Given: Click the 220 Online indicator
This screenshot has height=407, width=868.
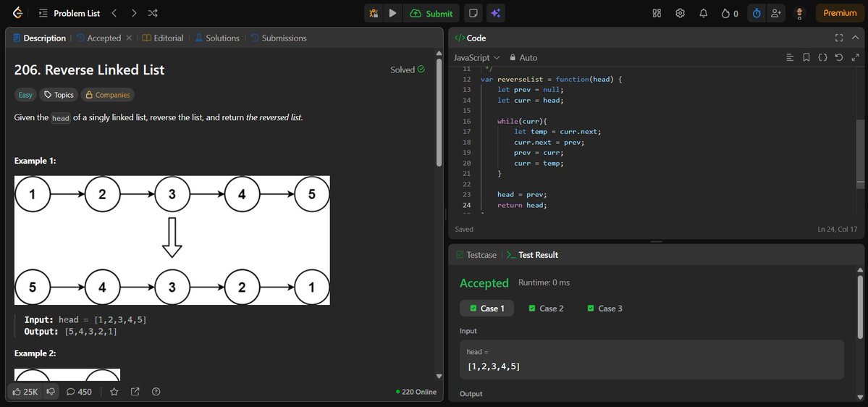Looking at the screenshot, I should (416, 392).
